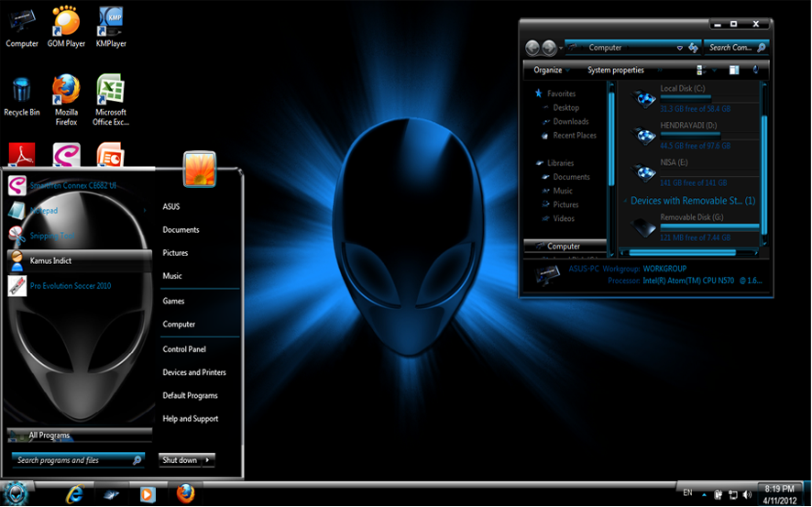Launch KMPlayer desktop shortcut

tap(111, 27)
